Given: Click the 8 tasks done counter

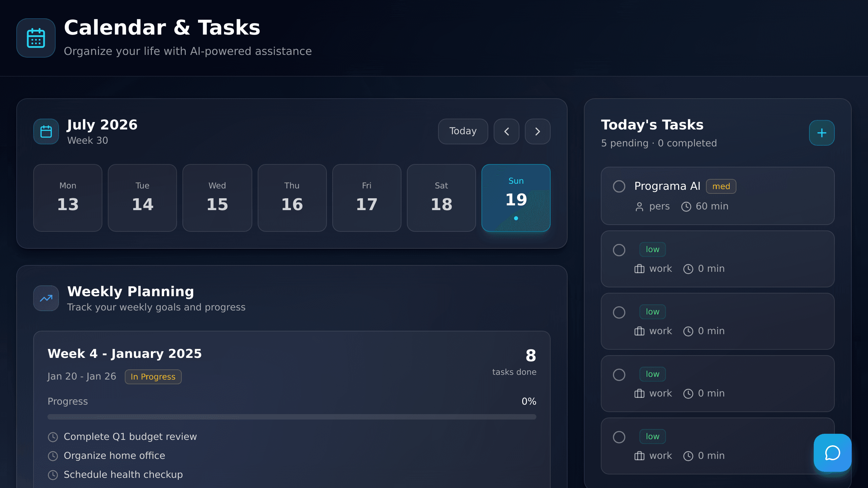Looking at the screenshot, I should point(514,362).
